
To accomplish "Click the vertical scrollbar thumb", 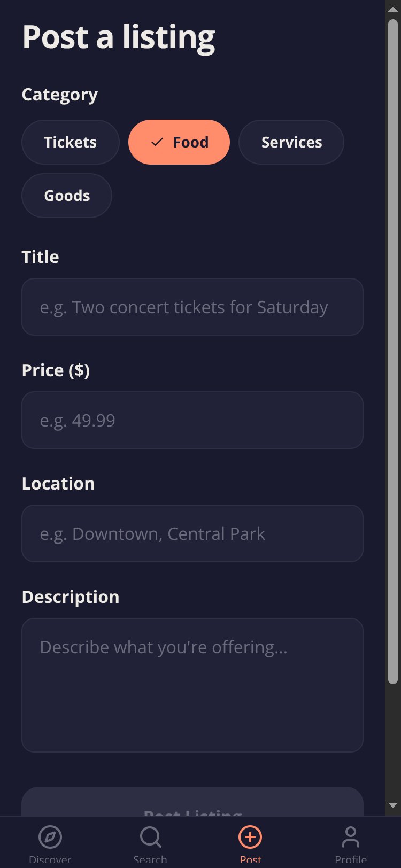I will click(x=393, y=352).
